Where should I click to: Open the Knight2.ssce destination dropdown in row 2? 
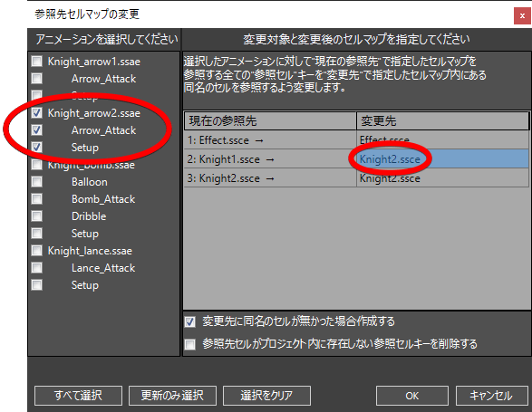(x=442, y=158)
